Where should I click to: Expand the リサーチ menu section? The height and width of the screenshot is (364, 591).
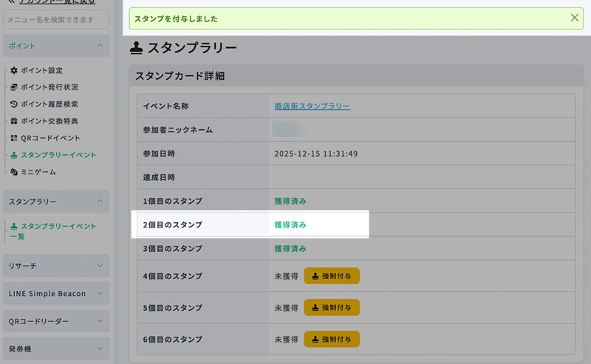tap(99, 265)
